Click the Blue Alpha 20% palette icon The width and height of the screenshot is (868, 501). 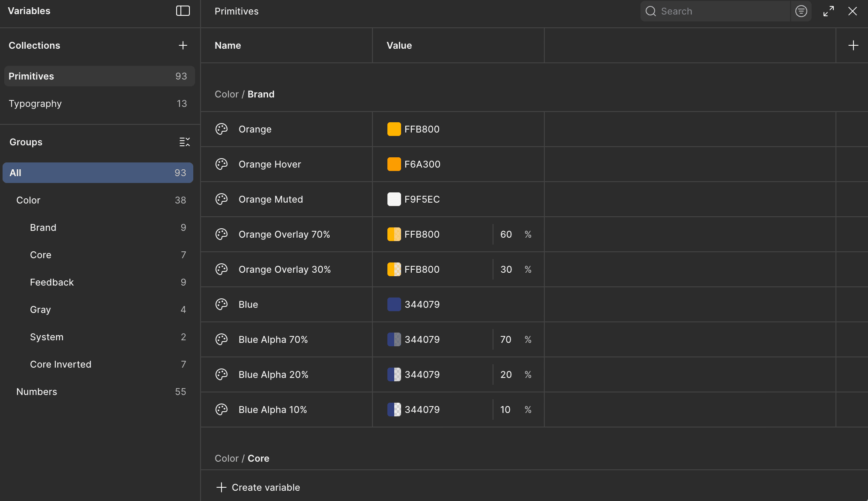tap(221, 374)
